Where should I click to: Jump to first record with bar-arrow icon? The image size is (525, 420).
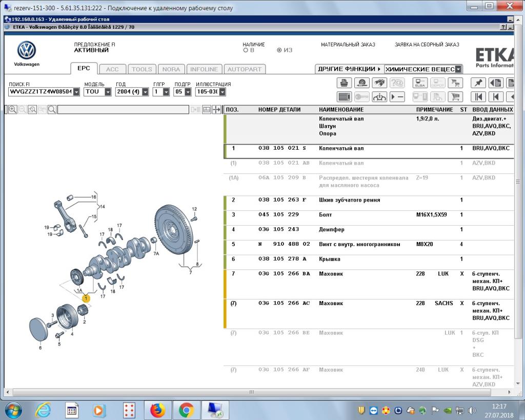[x=478, y=97]
